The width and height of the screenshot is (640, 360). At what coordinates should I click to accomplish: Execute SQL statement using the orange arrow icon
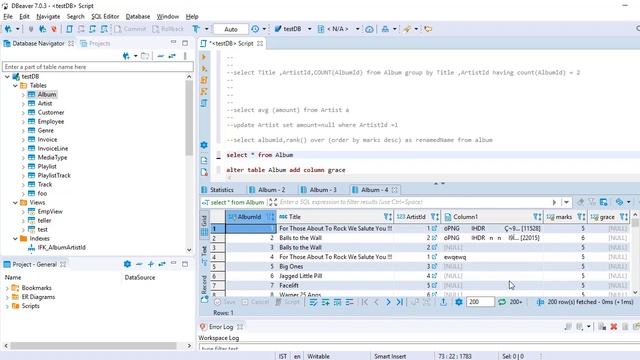pos(204,57)
